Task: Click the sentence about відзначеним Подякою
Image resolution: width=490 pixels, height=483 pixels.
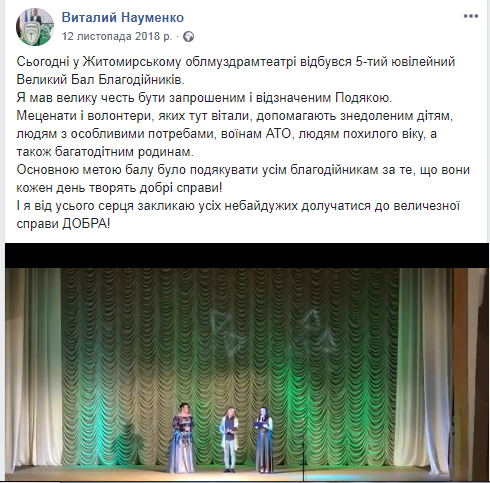Action: tap(204, 98)
